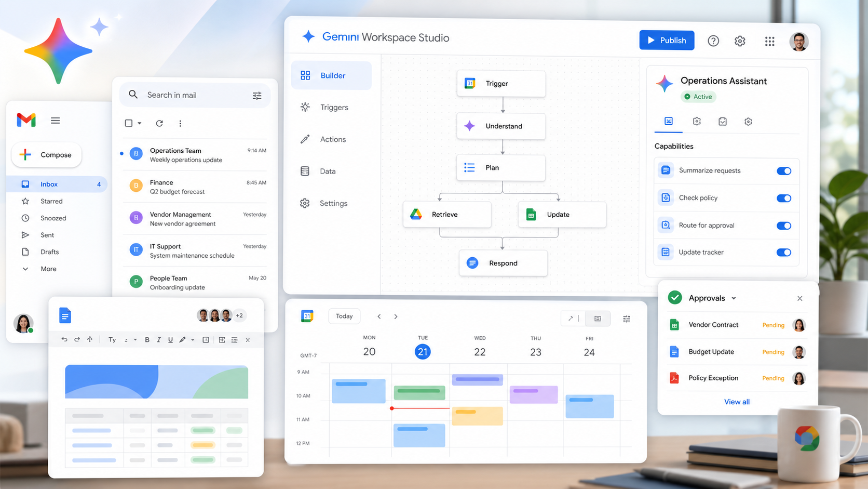
Task: Toggle Check policy capability
Action: click(784, 198)
